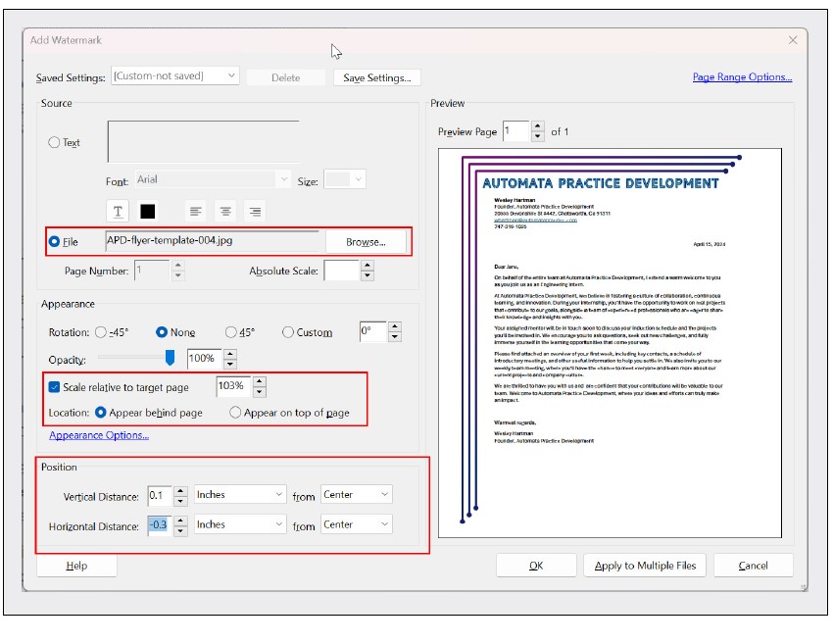Choose the align left text icon
Screen dimensions: 833x644
(x=196, y=212)
